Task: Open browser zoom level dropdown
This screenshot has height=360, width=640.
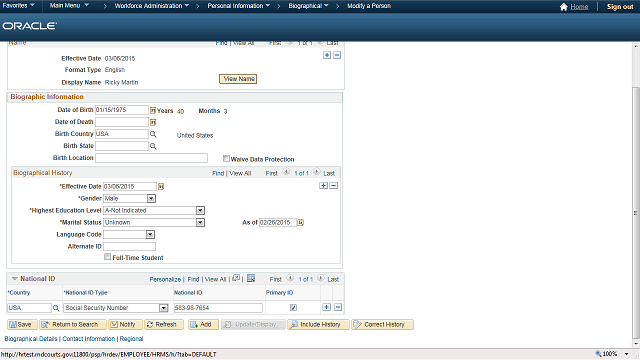Action: 627,354
